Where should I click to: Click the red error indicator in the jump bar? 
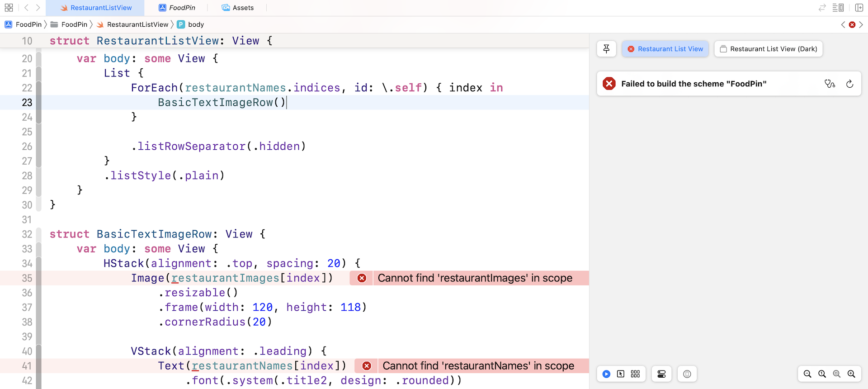pos(852,24)
